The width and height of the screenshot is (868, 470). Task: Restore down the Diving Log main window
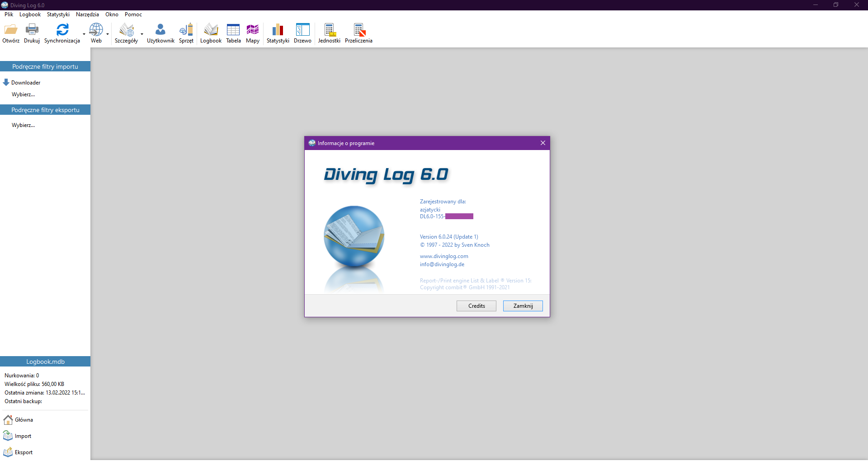pos(836,5)
